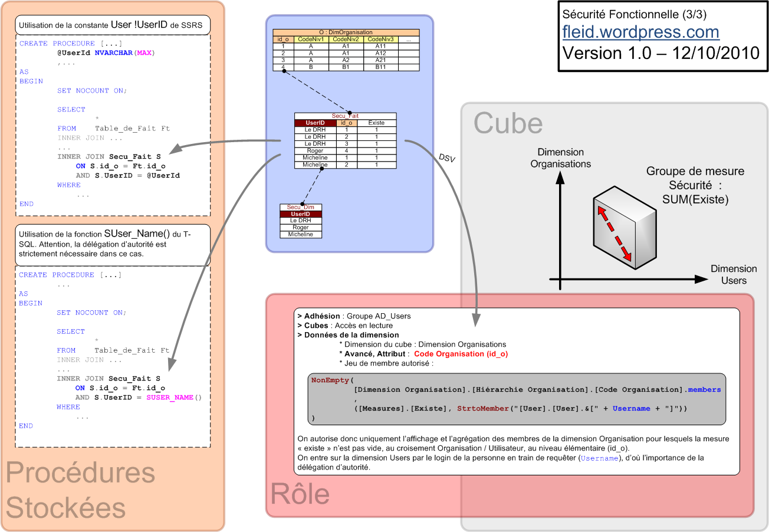Click the Rôle panel title
The width and height of the screenshot is (769, 532).
tap(300, 494)
